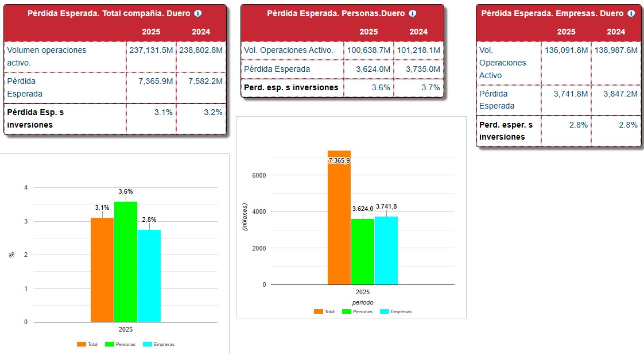Select the 100,638.7M cell in Personas table
This screenshot has width=644, height=354.
368,51
